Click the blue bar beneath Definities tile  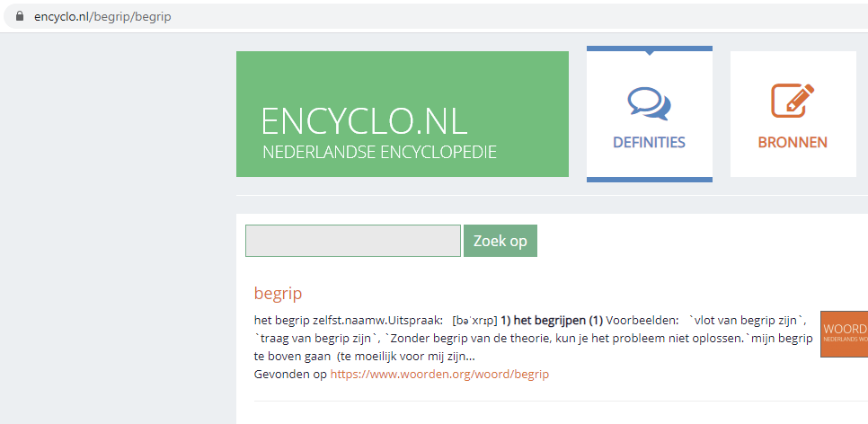(x=649, y=180)
